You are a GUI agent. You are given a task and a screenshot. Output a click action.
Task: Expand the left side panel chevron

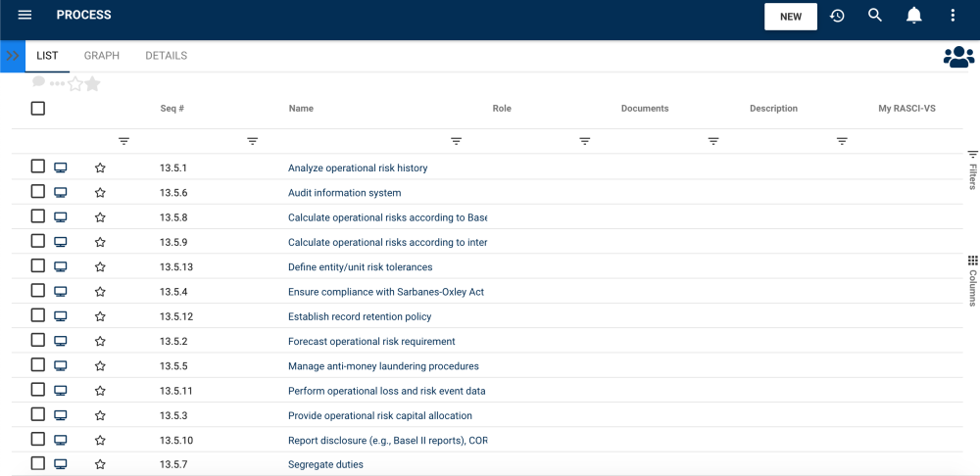pyautogui.click(x=13, y=56)
